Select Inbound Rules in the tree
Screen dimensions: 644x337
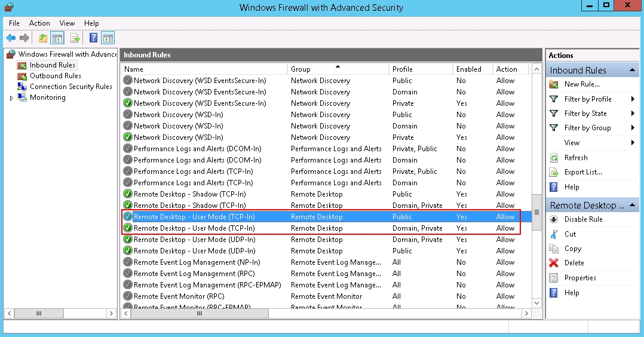click(x=52, y=65)
